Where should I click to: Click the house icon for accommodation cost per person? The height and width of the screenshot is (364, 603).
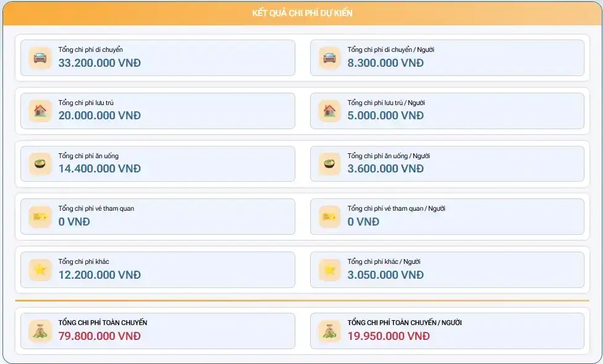(329, 111)
